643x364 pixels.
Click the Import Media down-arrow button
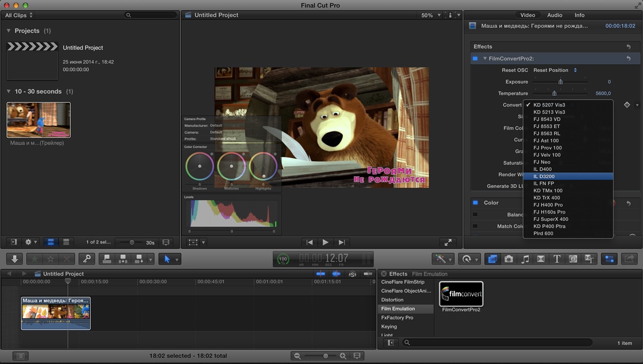click(14, 259)
